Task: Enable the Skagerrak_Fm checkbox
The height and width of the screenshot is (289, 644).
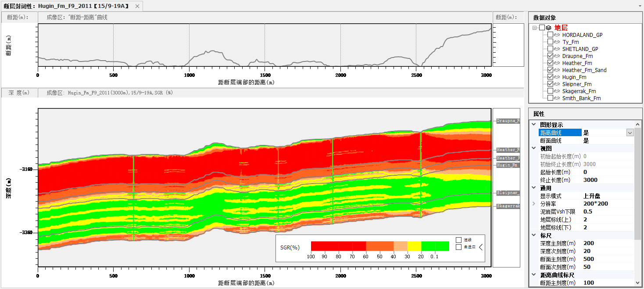Action: [x=550, y=91]
